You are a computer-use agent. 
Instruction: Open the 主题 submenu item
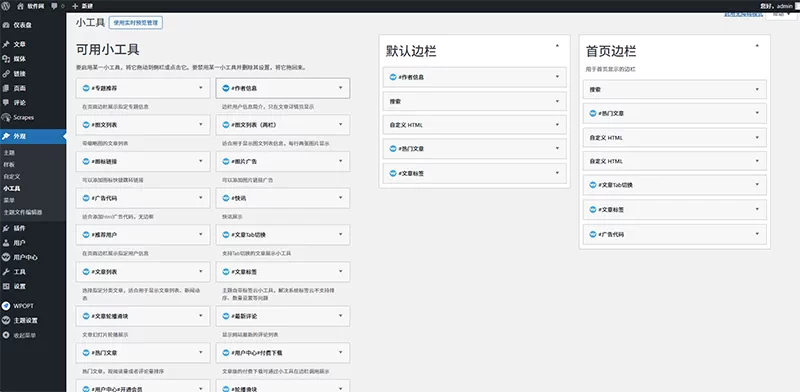9,153
